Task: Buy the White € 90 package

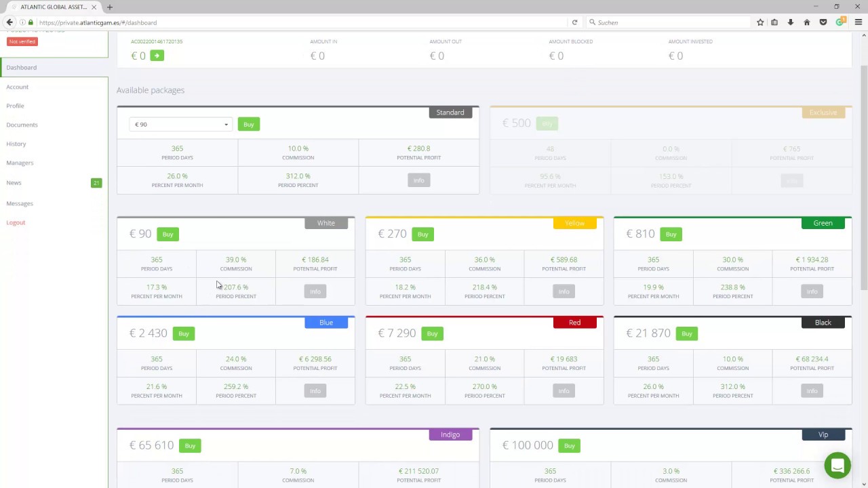Action: pos(167,234)
